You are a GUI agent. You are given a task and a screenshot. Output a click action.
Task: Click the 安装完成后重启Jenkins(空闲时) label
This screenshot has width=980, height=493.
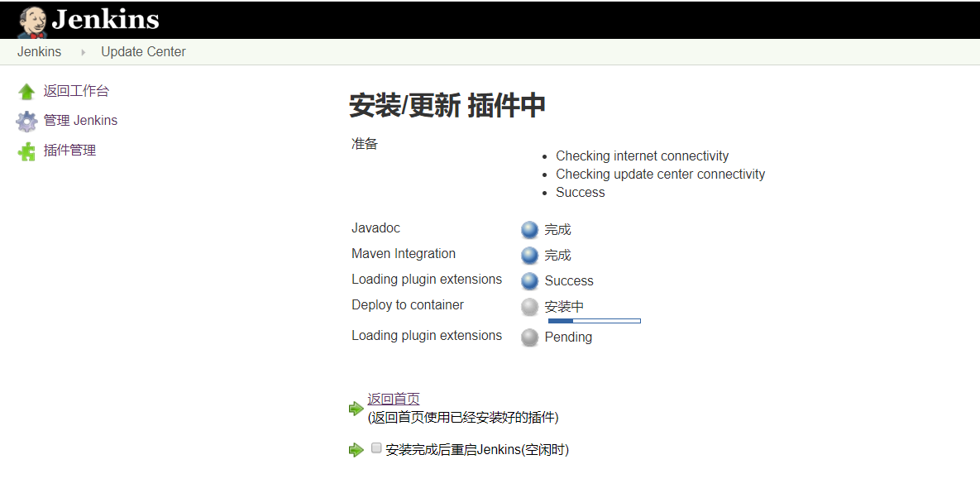(477, 450)
